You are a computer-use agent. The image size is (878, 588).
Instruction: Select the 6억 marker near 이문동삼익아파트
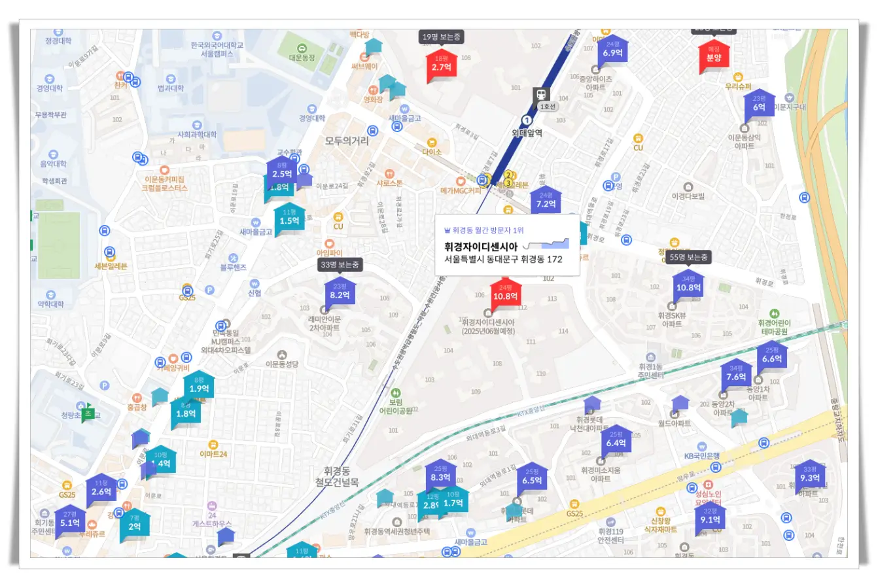[x=759, y=105]
